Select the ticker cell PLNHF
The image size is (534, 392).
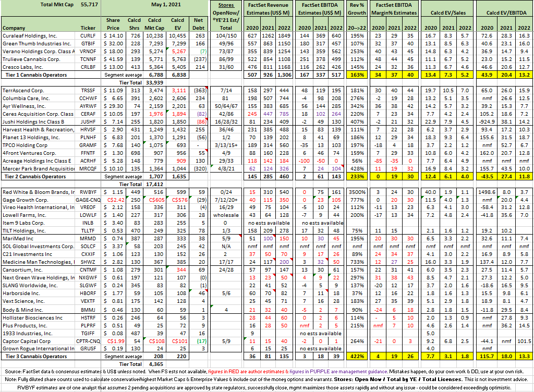88,138
